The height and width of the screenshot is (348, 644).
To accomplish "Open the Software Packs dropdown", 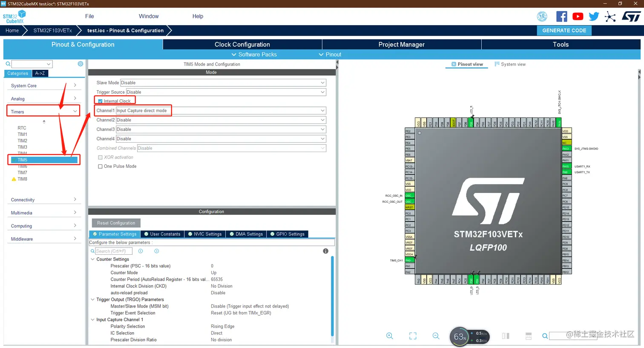I will click(254, 55).
